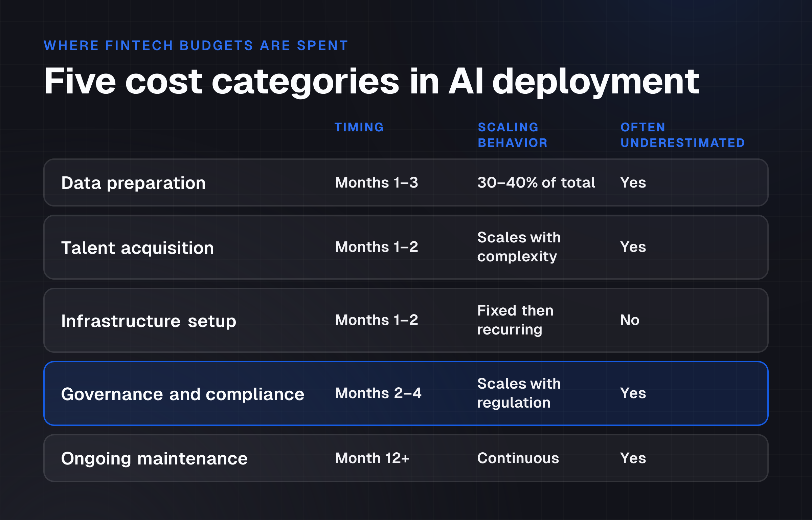Click the OFTEN UNDERESTIMATED column header
The width and height of the screenshot is (812, 520).
682,135
